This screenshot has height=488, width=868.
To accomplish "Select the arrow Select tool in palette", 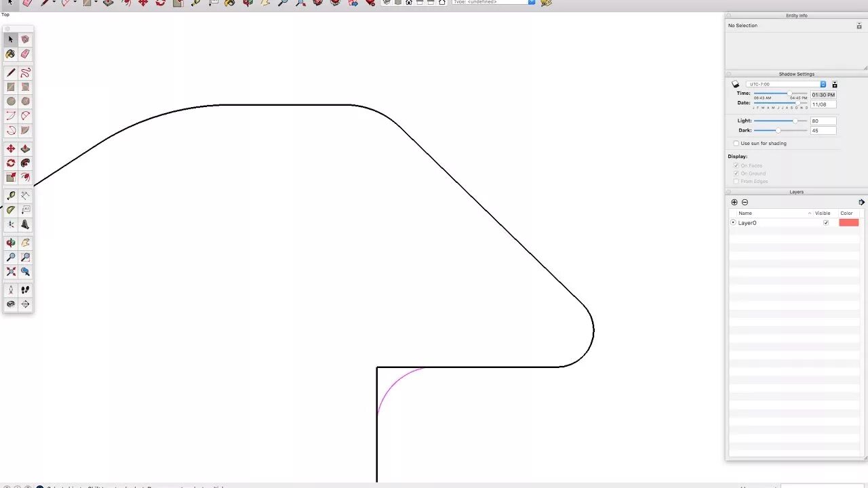I will click(11, 39).
